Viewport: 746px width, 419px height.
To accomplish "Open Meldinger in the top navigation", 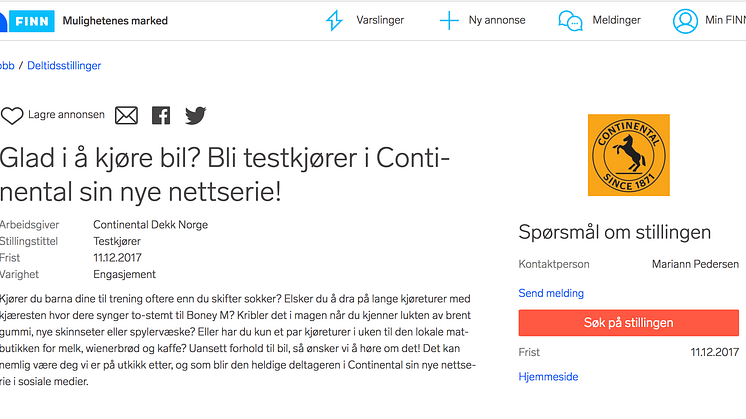I will tap(616, 20).
